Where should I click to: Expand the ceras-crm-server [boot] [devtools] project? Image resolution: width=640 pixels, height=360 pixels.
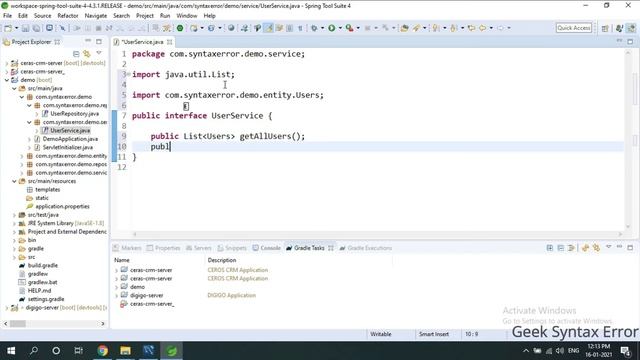point(7,63)
